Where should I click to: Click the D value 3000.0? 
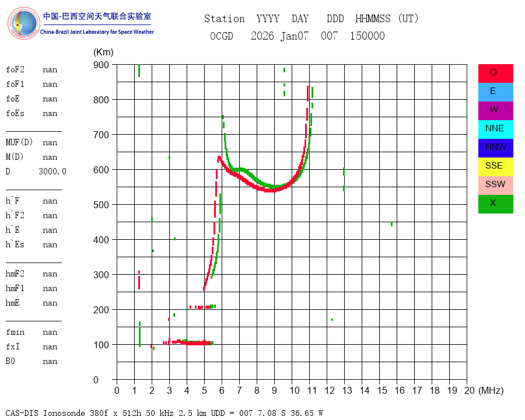coord(52,171)
